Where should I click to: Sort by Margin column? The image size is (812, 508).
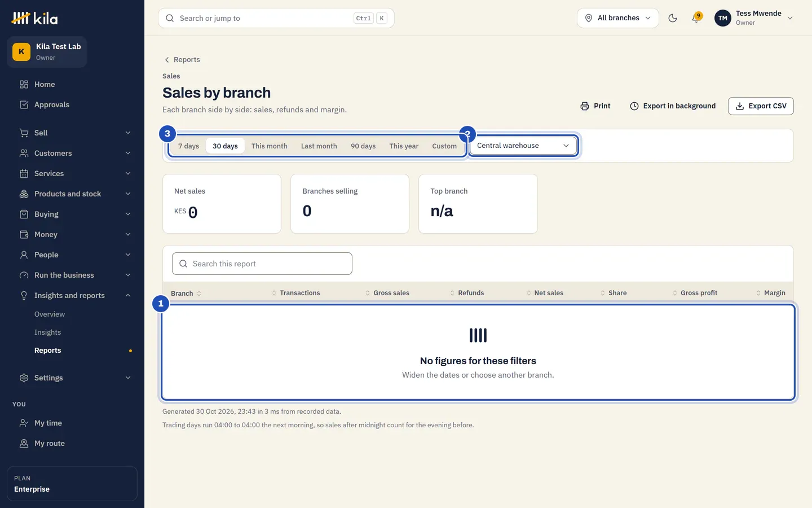[x=770, y=293]
